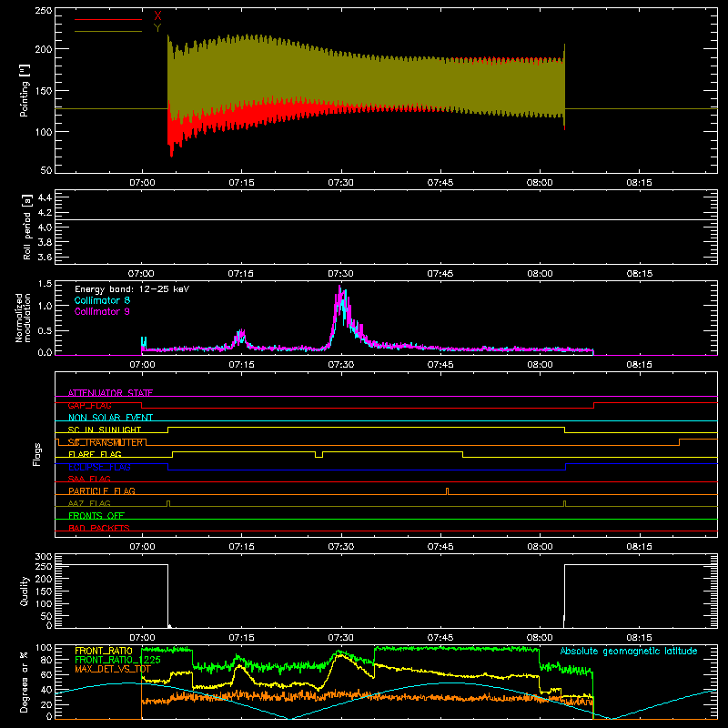
Task: Click the SAA_FLAG label
Action: coord(89,479)
